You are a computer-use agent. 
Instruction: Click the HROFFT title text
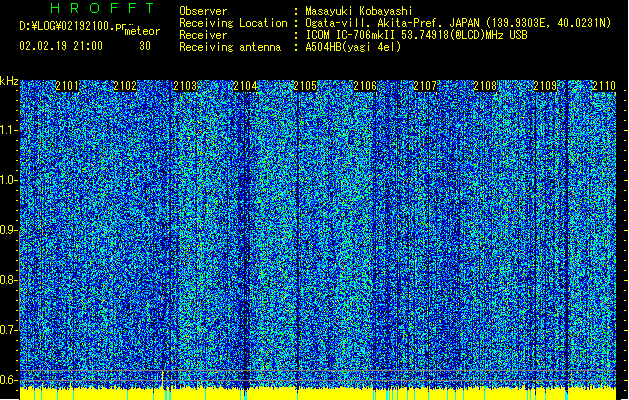102,8
